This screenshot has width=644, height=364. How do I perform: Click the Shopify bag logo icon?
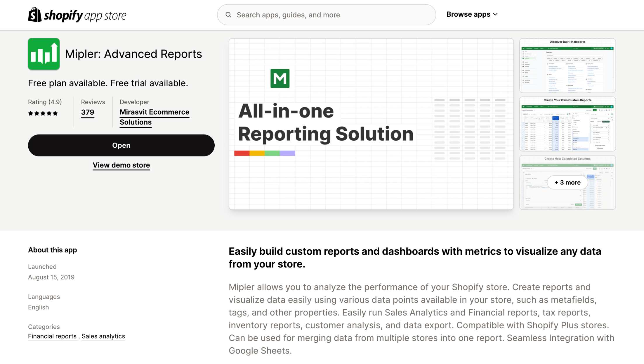coord(34,15)
